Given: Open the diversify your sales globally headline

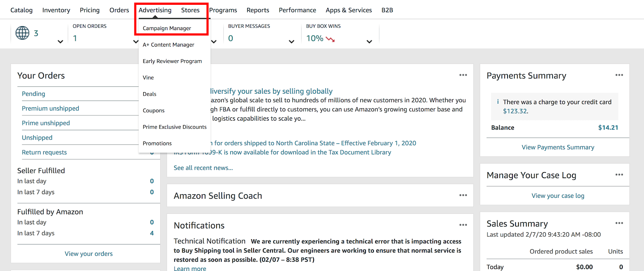Looking at the screenshot, I should (x=271, y=91).
